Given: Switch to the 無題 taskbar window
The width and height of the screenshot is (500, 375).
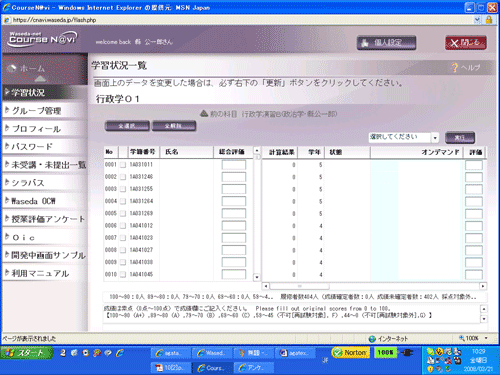Looking at the screenshot, I should click(x=253, y=353).
